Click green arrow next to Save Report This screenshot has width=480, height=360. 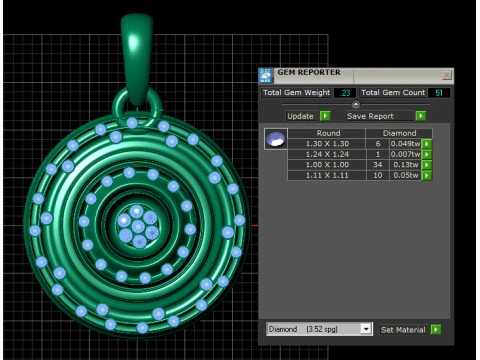pos(421,116)
